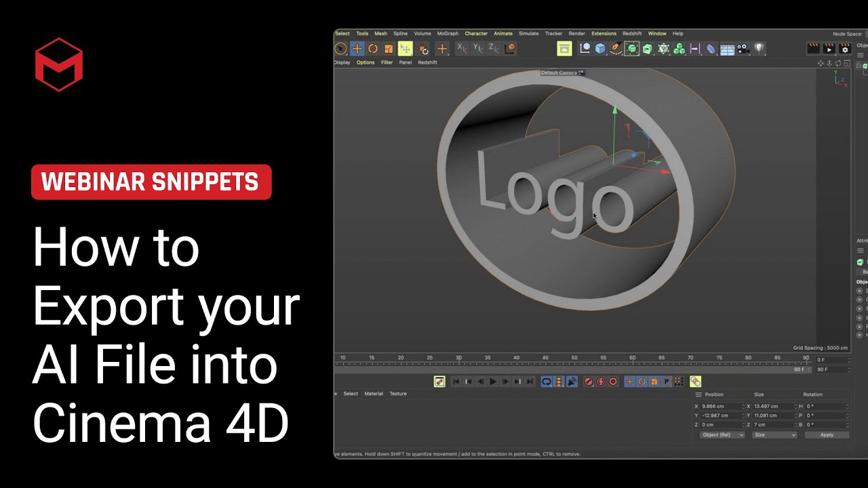Click stepper on 0 F frame field
This screenshot has width=868, height=488.
848,360
